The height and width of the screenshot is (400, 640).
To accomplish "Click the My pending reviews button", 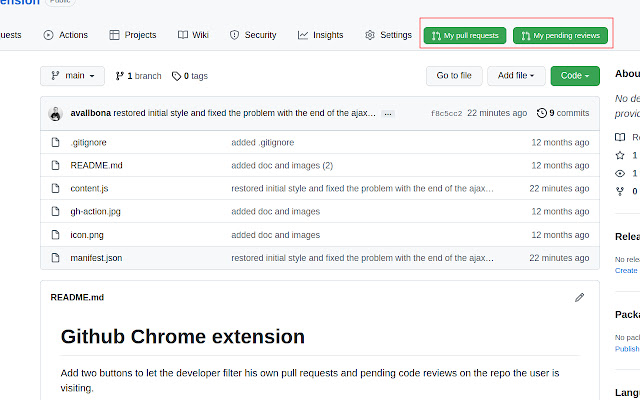I will pyautogui.click(x=560, y=36).
